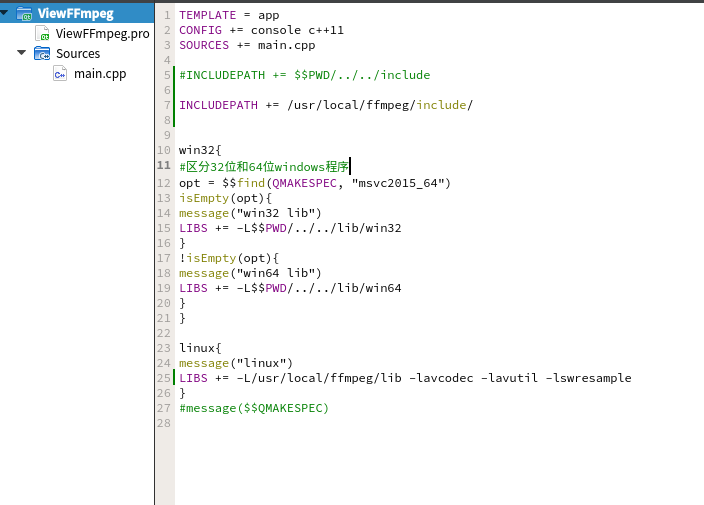Select the ViewFFmpeg project name
The image size is (704, 505).
(75, 13)
